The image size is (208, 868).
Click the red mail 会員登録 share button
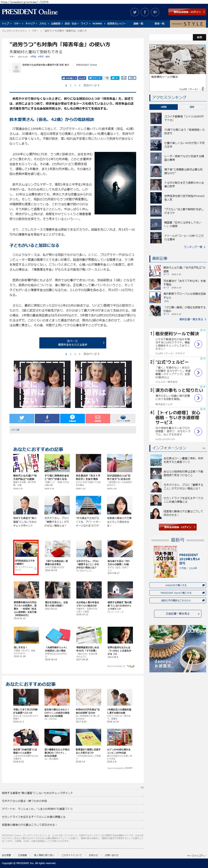click(x=98, y=418)
